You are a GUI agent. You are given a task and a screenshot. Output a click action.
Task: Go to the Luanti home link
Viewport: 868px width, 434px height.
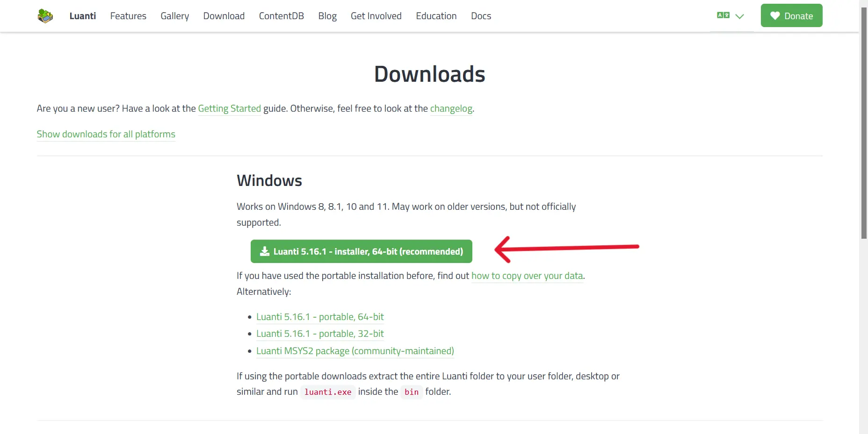coord(83,16)
